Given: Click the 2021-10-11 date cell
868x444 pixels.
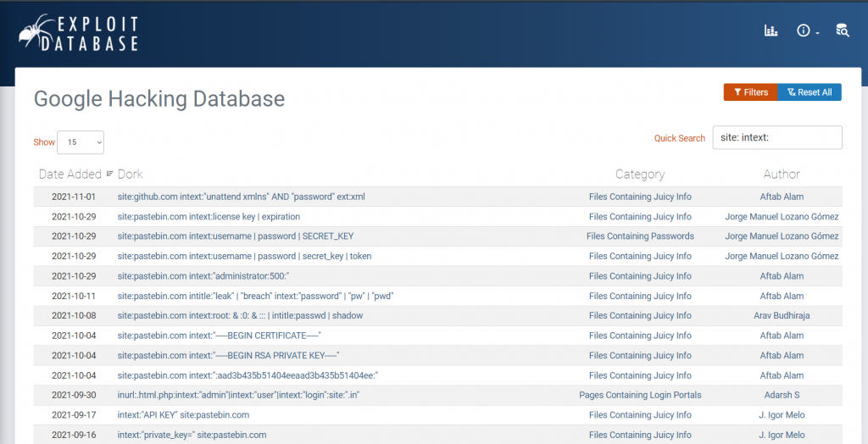Looking at the screenshot, I should pos(74,296).
